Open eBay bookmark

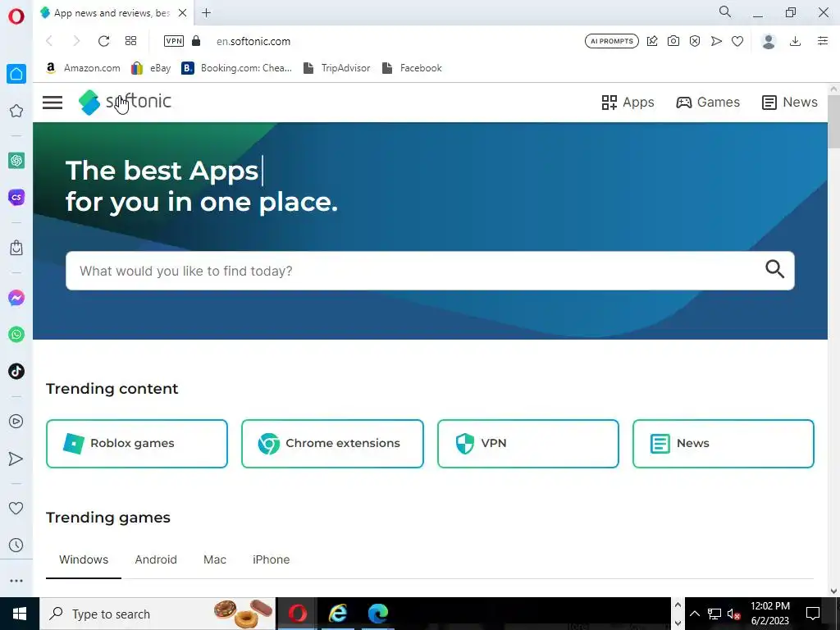(152, 68)
